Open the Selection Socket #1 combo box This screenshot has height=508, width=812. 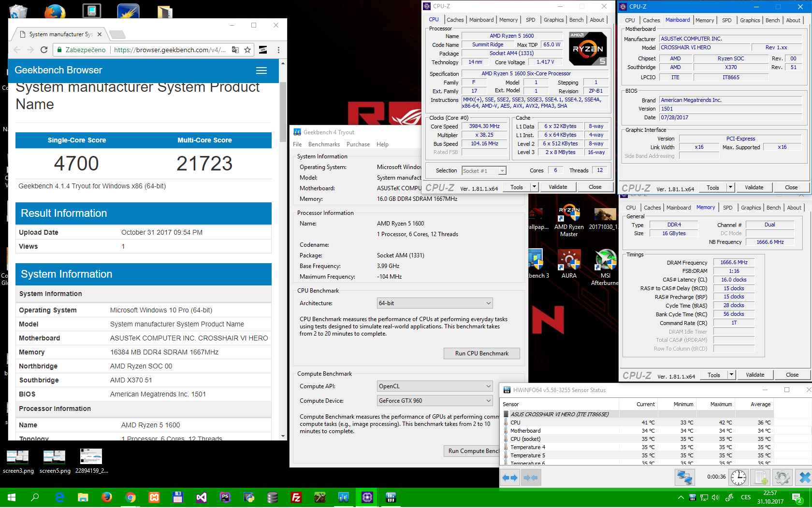click(x=484, y=171)
